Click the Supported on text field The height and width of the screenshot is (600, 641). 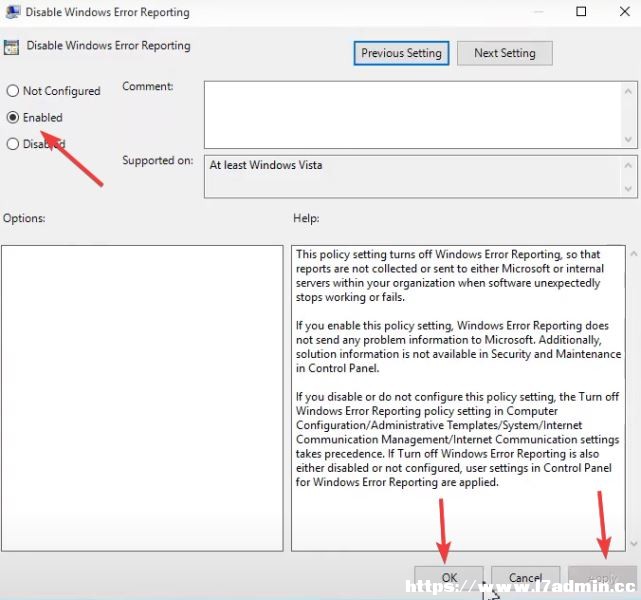click(413, 177)
